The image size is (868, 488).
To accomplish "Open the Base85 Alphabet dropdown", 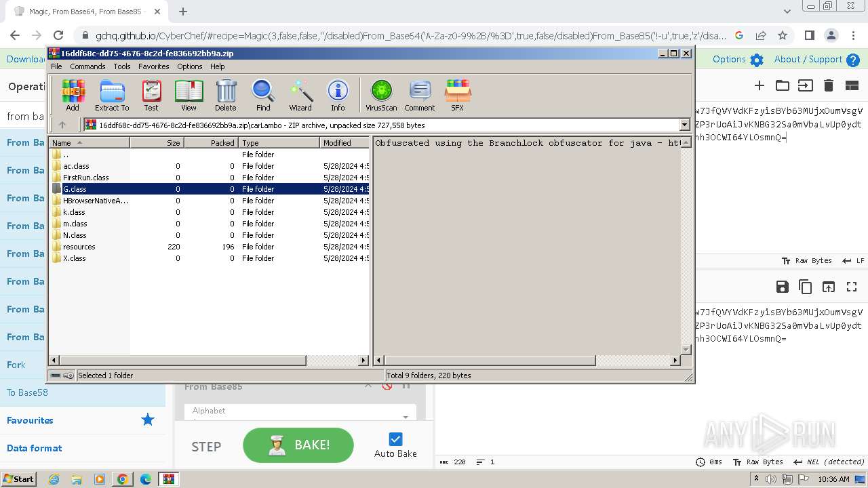I will coord(300,414).
